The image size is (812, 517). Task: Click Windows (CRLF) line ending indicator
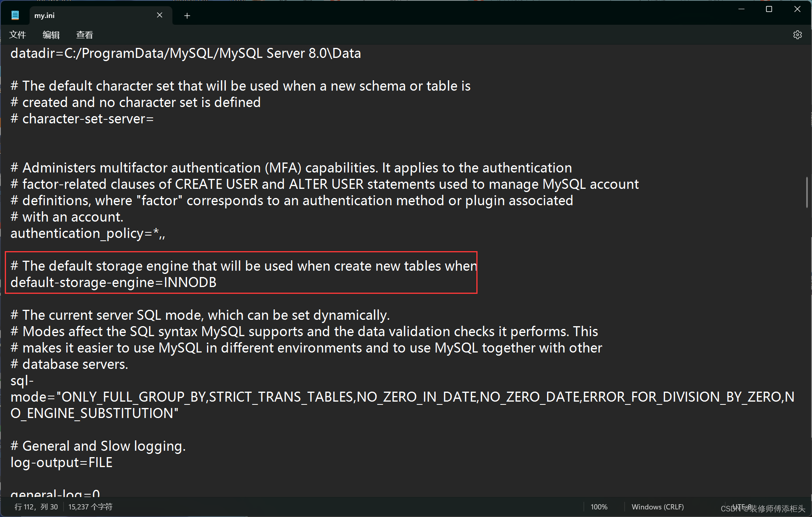pos(657,507)
